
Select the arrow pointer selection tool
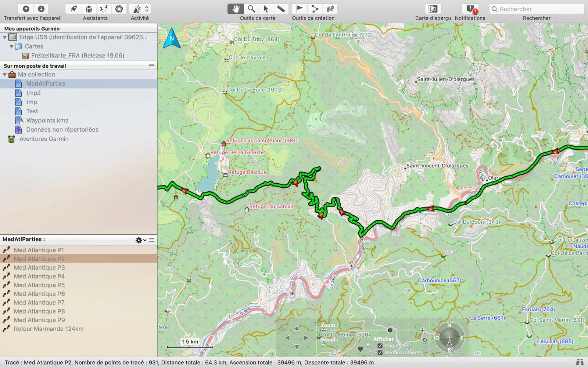tap(266, 9)
